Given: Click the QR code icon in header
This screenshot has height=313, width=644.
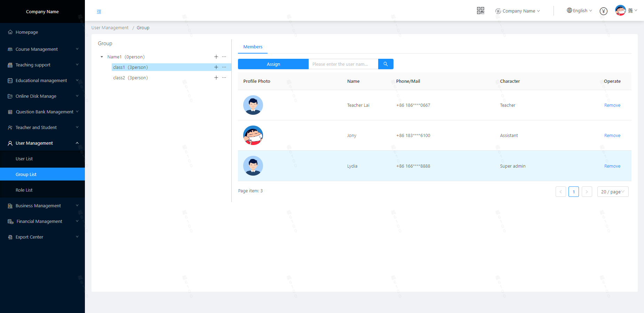Looking at the screenshot, I should [x=480, y=11].
